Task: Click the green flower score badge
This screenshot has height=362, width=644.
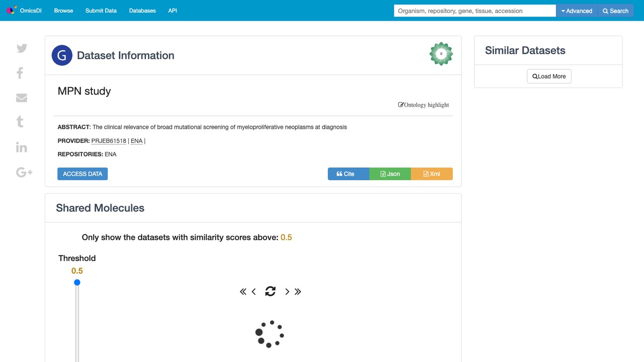Action: click(441, 54)
